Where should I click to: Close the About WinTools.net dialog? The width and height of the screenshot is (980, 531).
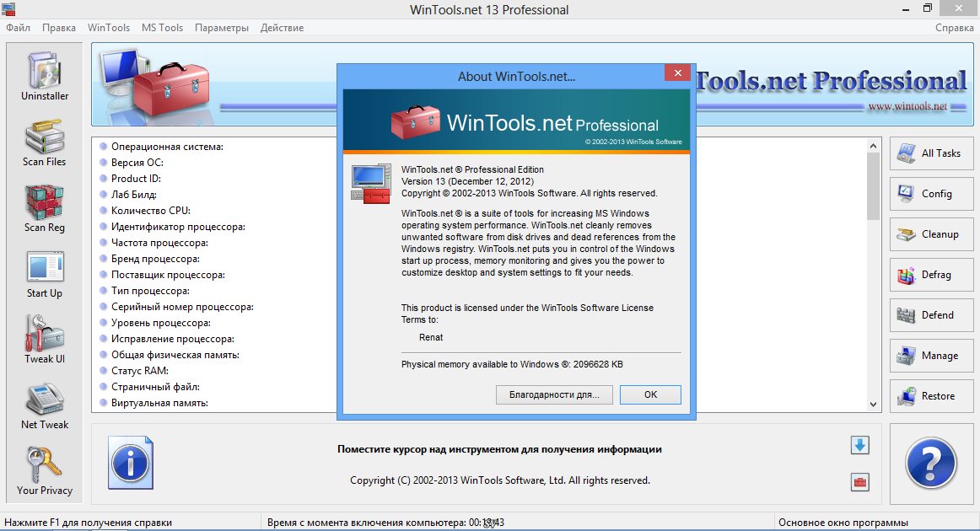(x=677, y=75)
